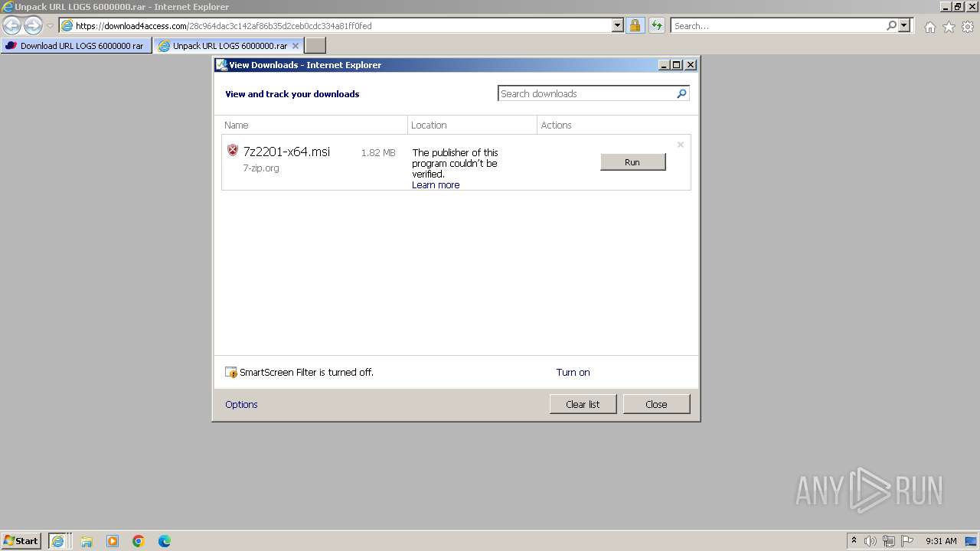Switch to Download URL LOGS 6000000 rar tab
Viewport: 980px width, 551px height.
coord(76,45)
